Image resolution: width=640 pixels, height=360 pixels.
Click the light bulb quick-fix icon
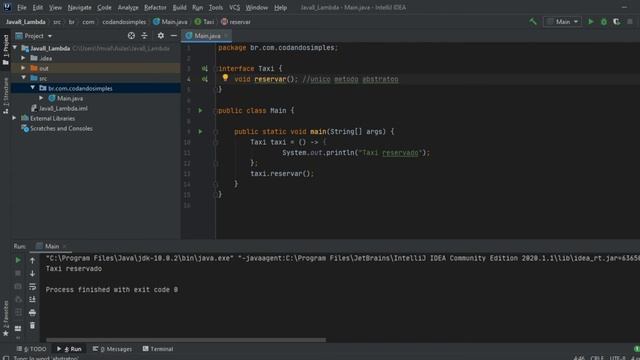pos(225,78)
